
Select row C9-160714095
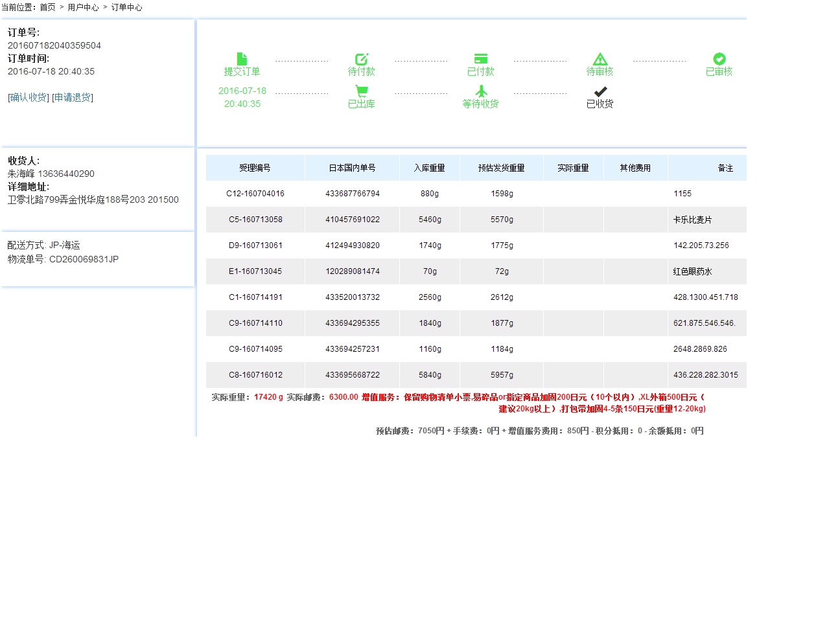coord(476,349)
